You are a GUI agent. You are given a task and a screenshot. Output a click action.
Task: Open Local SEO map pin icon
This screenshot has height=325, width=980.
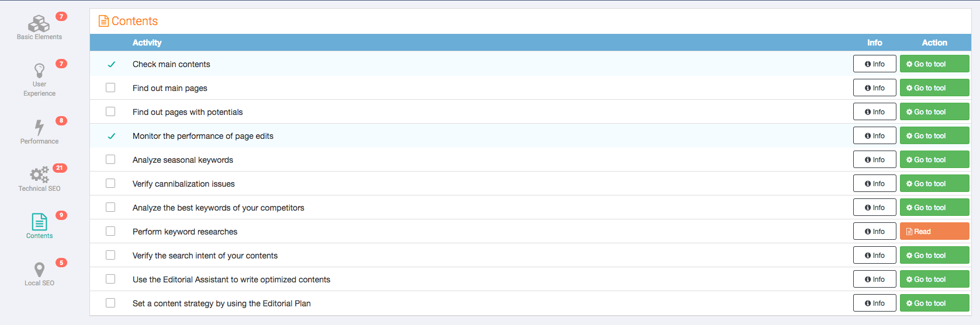tap(39, 270)
